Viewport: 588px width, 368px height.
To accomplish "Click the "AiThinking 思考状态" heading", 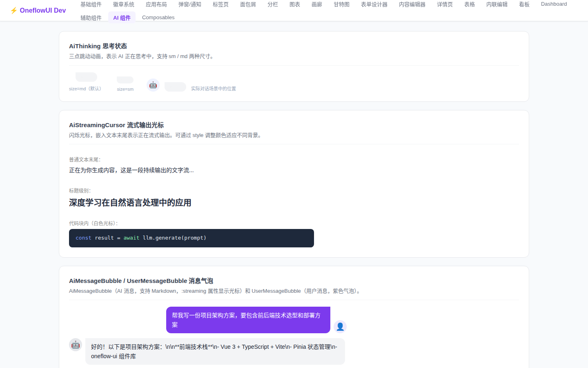I will tap(98, 46).
